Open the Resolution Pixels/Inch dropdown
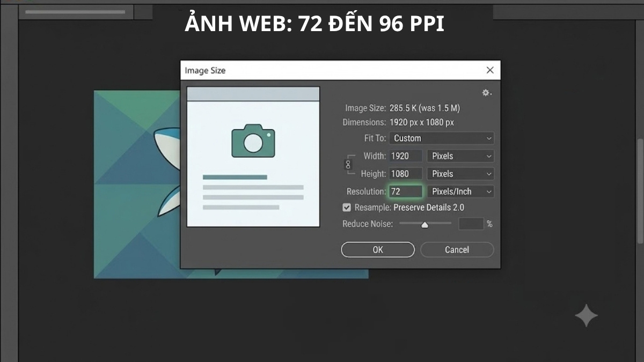Screen dimensions: 644x362 coord(460,191)
